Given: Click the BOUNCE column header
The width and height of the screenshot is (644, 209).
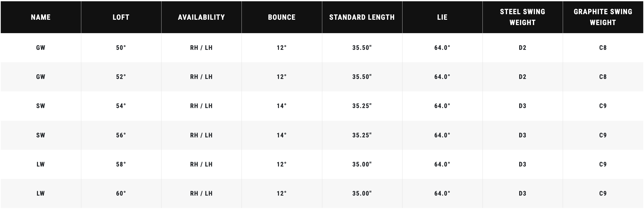Looking at the screenshot, I should tap(282, 17).
